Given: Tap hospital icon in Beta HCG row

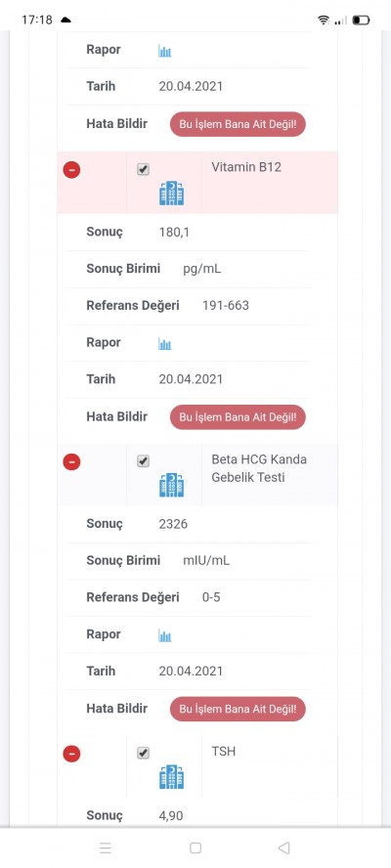Looking at the screenshot, I should 172,485.
